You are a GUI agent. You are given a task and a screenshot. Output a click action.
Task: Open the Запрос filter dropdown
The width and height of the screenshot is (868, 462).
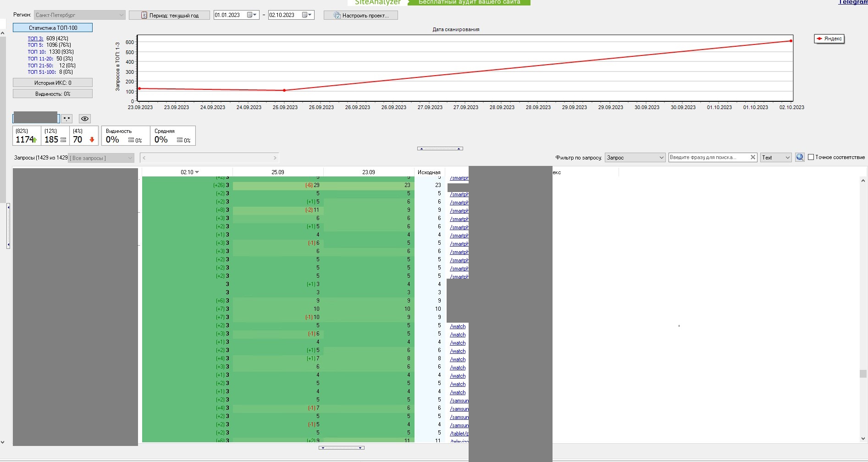[x=635, y=158]
